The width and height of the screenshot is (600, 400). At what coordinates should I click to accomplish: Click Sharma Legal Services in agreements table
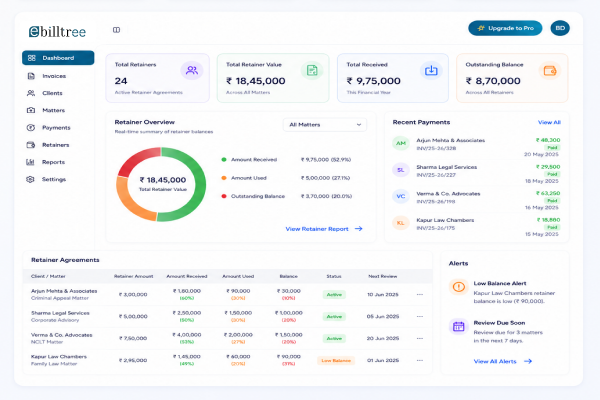(x=60, y=313)
